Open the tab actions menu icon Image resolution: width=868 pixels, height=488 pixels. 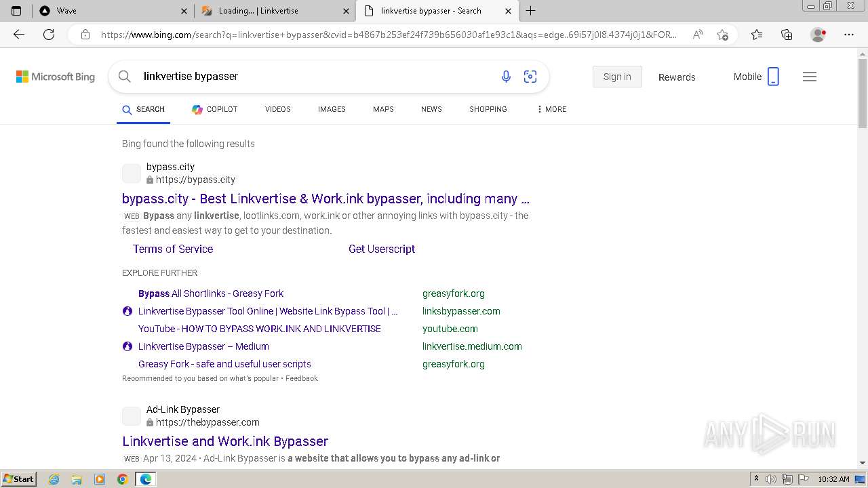tap(16, 11)
